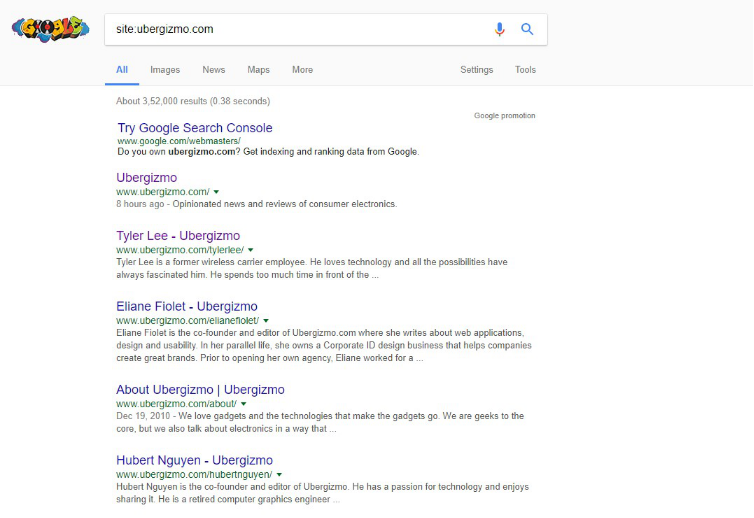Click the www.ubergizmo.com/elianefiolet/ URL text
Image resolution: width=754 pixels, height=518 pixels.
pyautogui.click(x=188, y=321)
